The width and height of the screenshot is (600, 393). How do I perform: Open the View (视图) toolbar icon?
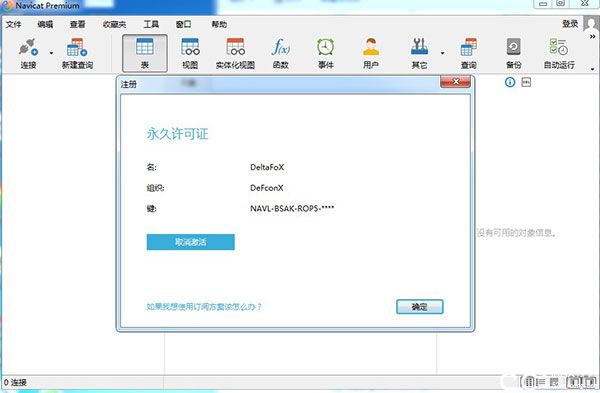coord(190,53)
